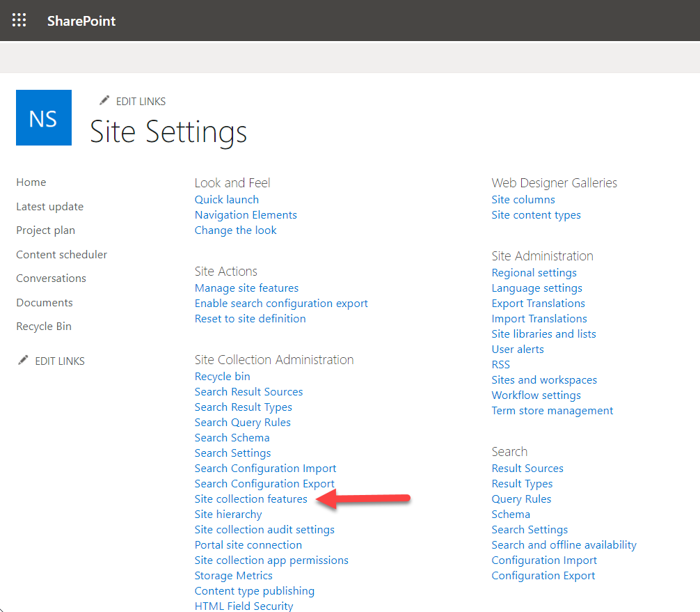
Task: Open Search Result Sources link
Action: click(248, 392)
